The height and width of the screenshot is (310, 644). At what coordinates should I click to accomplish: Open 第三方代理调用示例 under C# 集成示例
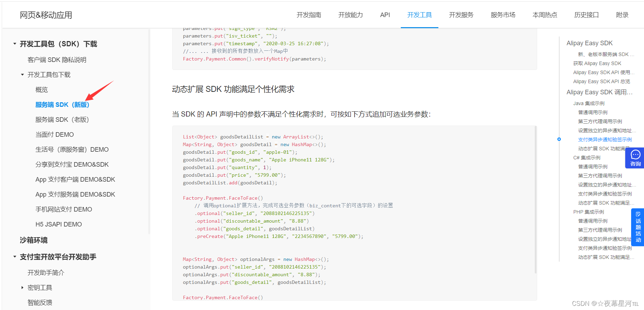(600, 176)
